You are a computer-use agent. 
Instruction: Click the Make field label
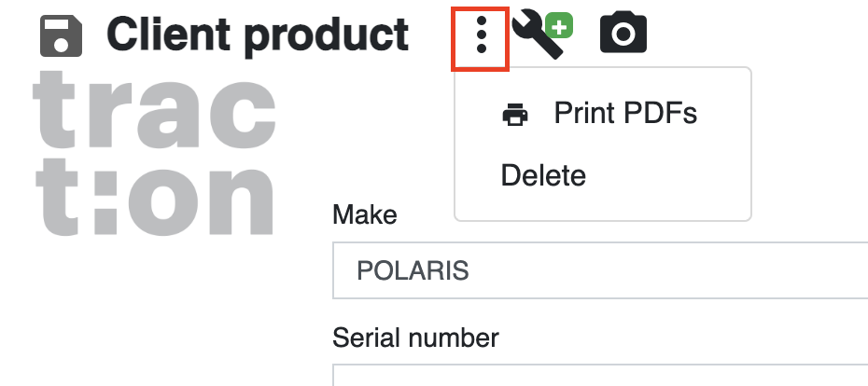coord(365,214)
